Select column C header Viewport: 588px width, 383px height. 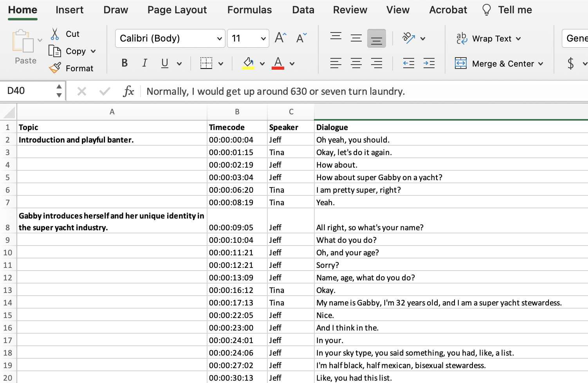tap(291, 112)
